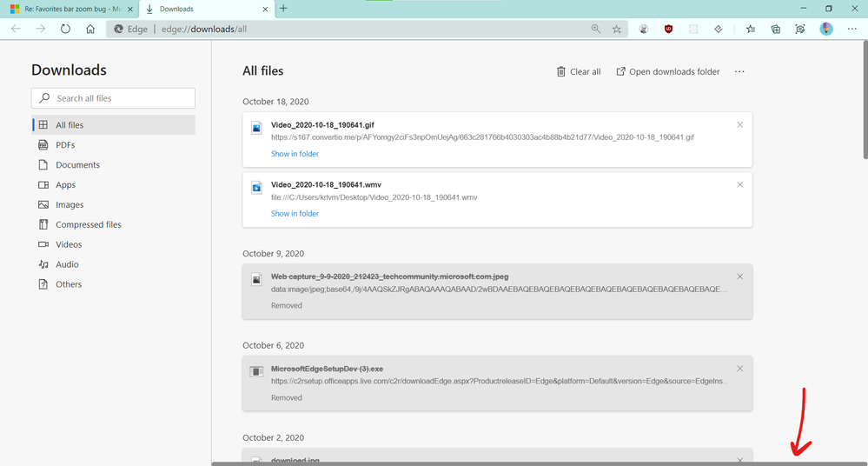The image size is (868, 466).
Task: Open the new tab with plus button
Action: coord(283,9)
